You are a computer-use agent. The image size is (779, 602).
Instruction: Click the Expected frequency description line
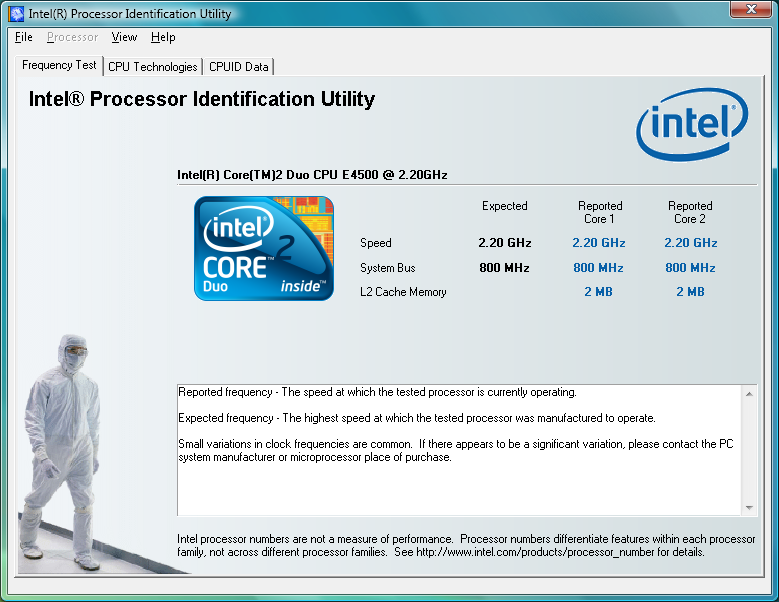coord(417,418)
